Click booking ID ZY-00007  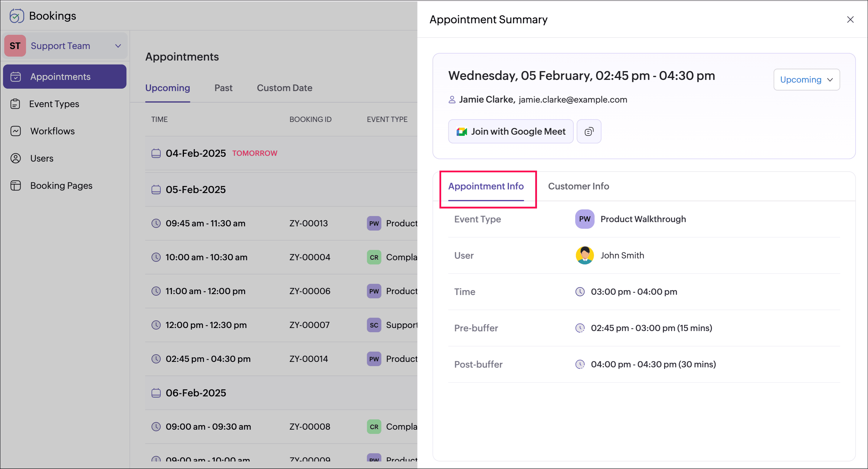pos(309,325)
